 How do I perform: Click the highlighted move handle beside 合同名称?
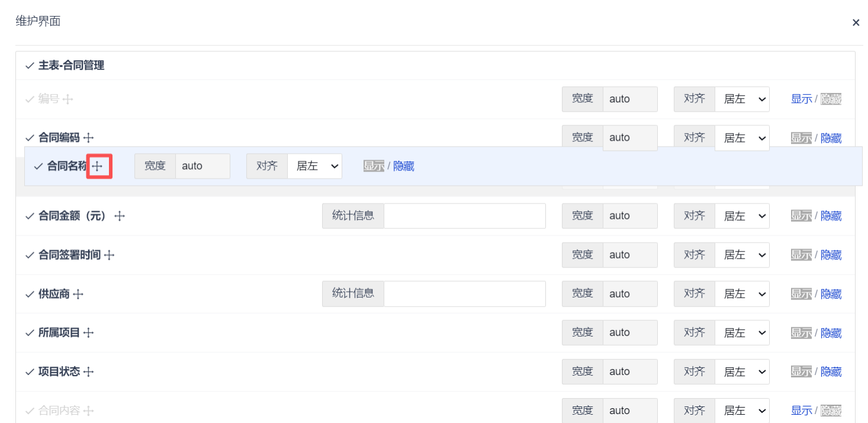click(98, 166)
